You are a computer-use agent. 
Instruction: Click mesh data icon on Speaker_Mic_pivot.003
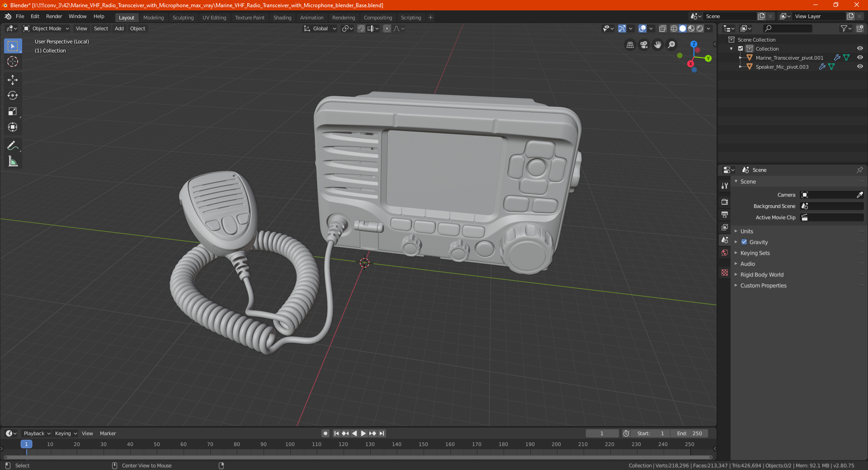831,67
